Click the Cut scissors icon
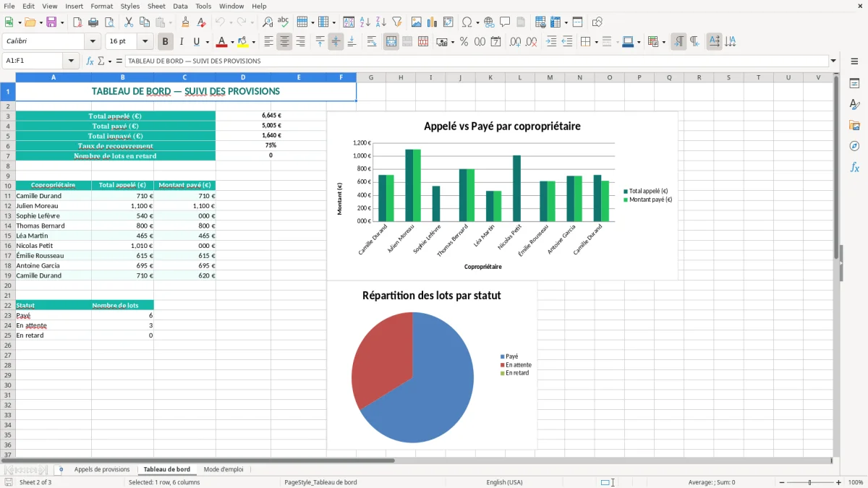Screen dimensions: 868x488 click(x=128, y=22)
